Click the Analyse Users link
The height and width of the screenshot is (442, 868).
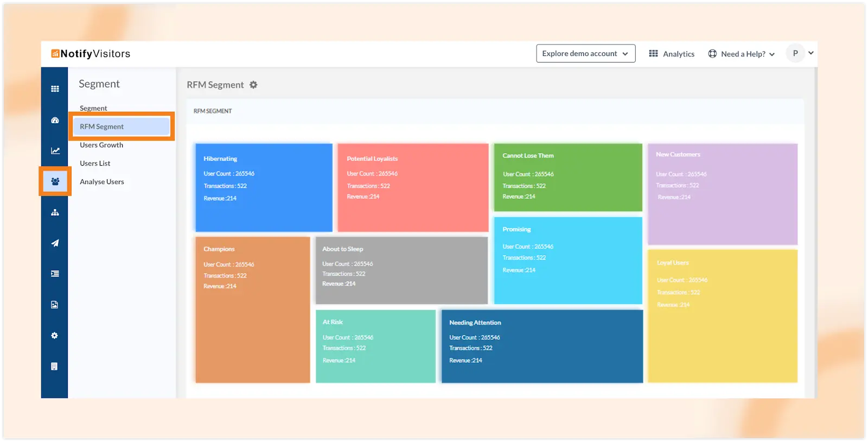pos(102,182)
